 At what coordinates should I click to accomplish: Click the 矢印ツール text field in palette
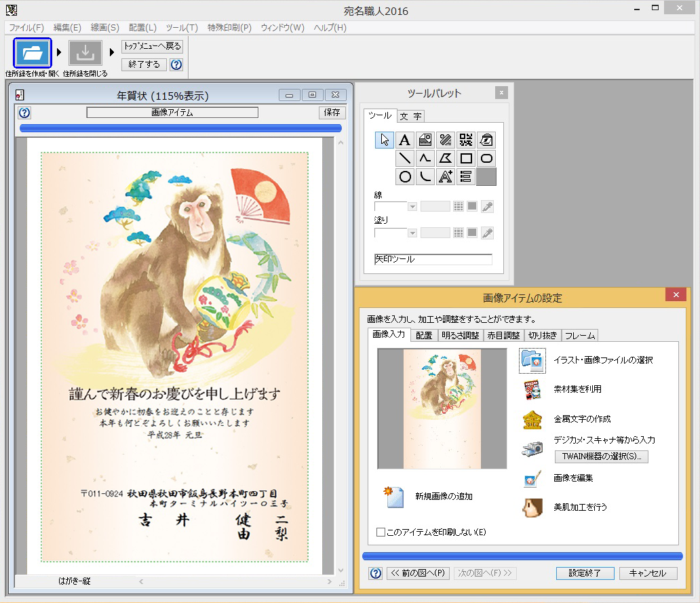pyautogui.click(x=433, y=259)
